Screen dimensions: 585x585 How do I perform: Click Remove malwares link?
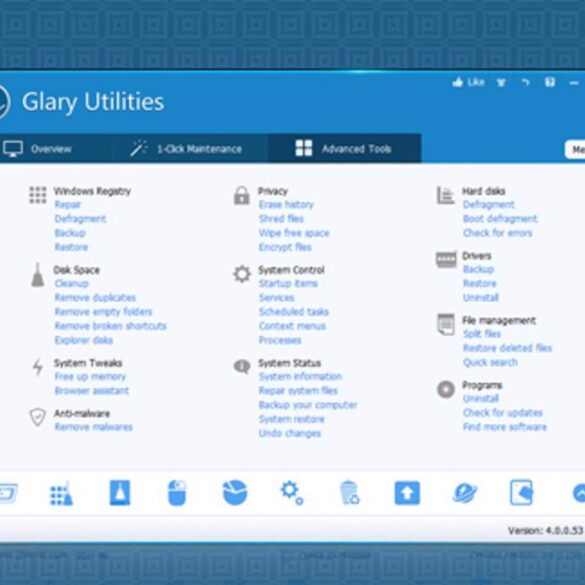pyautogui.click(x=93, y=427)
